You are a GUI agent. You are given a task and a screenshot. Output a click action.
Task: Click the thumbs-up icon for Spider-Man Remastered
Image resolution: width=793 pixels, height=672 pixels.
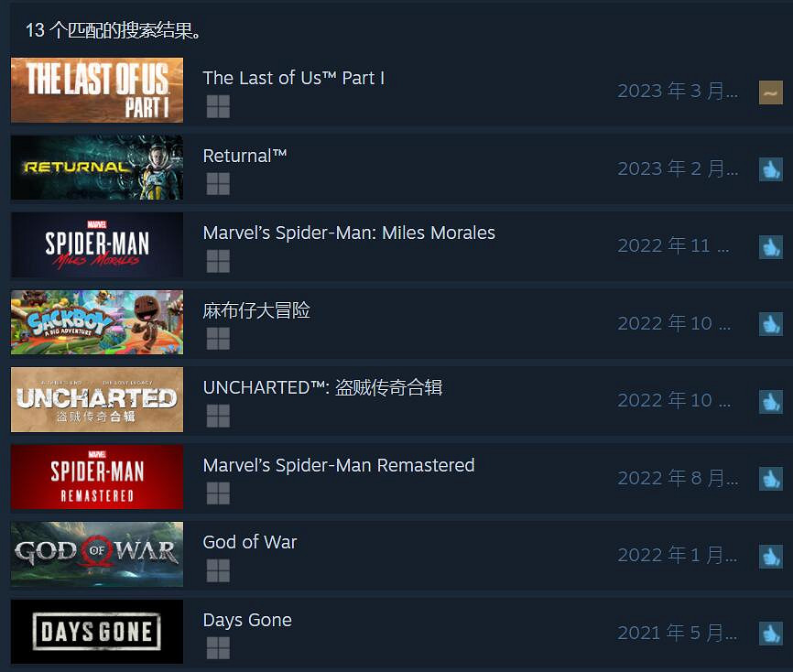[x=770, y=479]
